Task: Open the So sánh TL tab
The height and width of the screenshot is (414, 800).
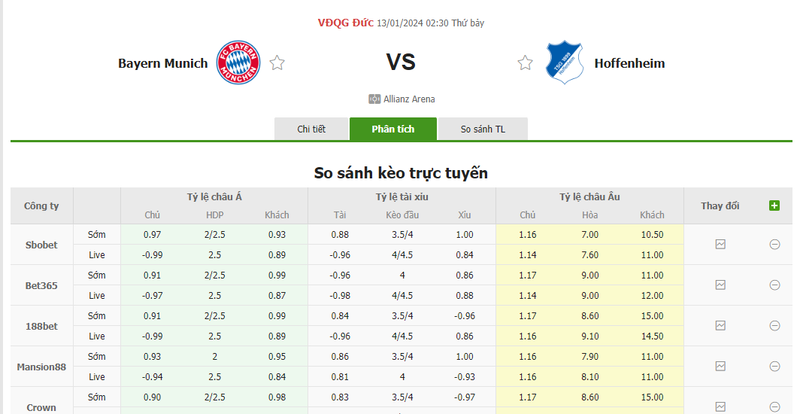Action: [483, 129]
